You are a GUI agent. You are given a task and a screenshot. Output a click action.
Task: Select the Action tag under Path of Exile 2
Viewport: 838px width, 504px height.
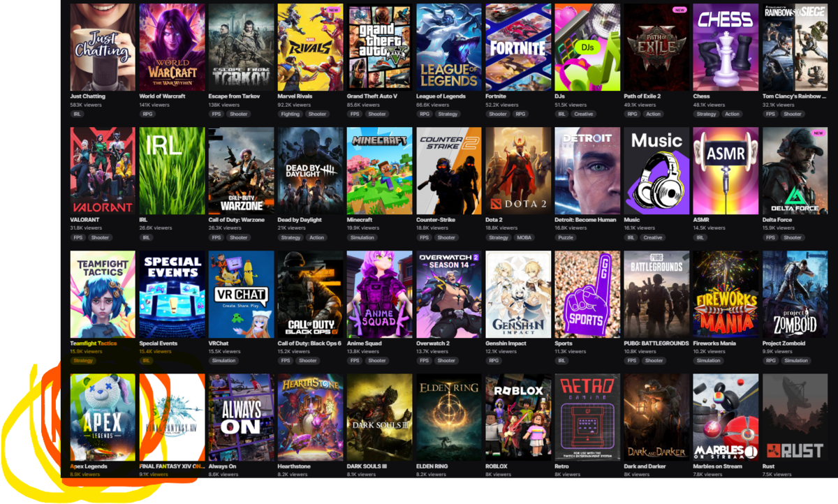point(654,114)
